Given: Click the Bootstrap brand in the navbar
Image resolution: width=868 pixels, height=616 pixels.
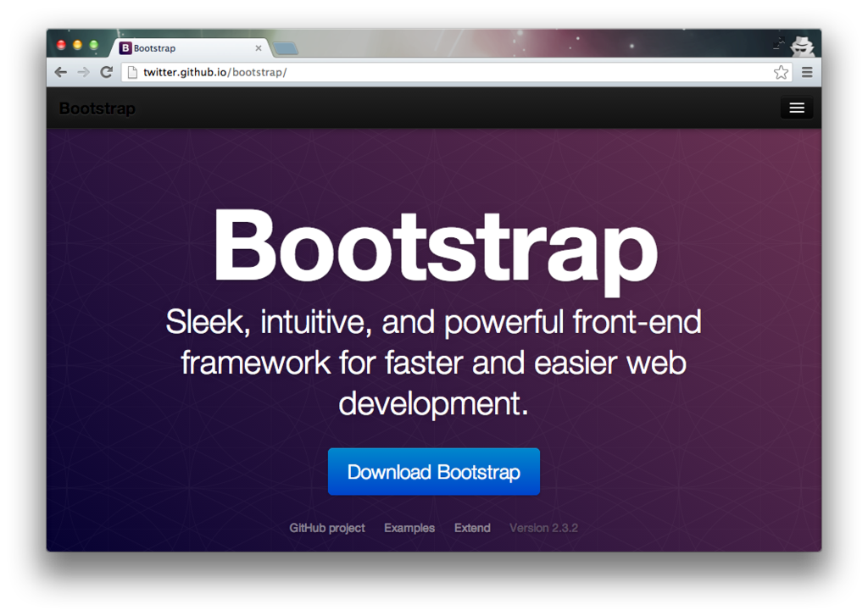Looking at the screenshot, I should click(97, 108).
